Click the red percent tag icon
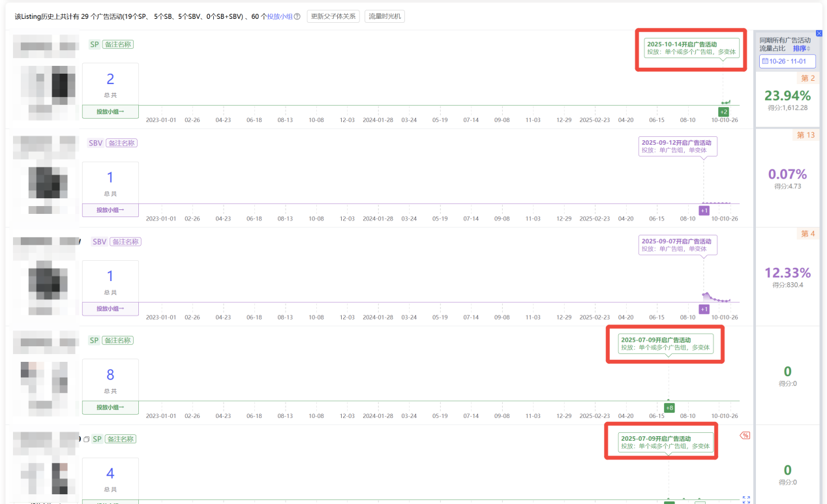 click(x=745, y=435)
